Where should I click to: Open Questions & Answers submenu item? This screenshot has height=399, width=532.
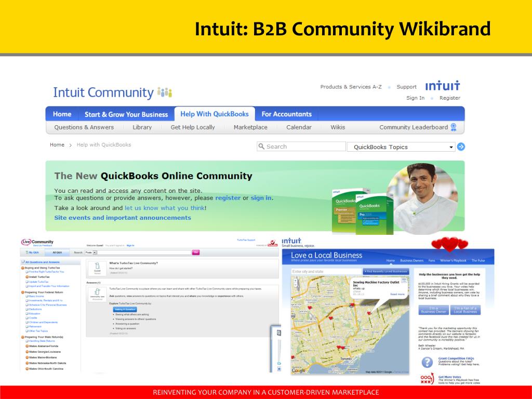[x=84, y=127]
